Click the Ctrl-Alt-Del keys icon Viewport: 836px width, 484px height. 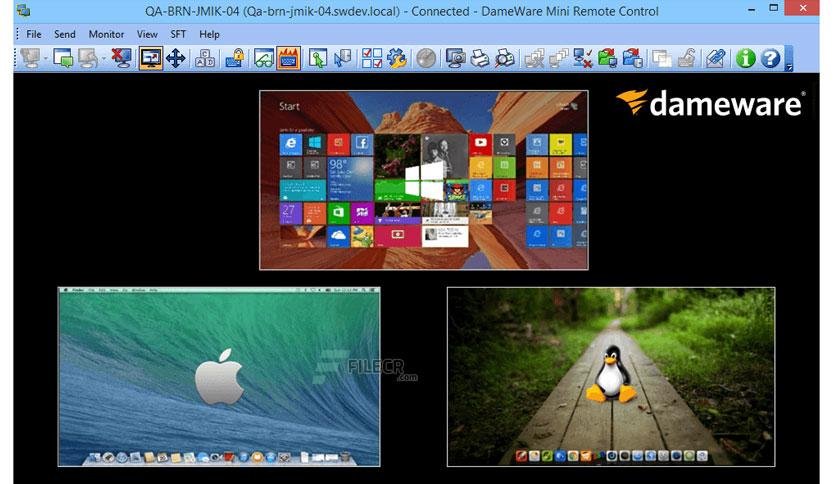pyautogui.click(x=205, y=58)
